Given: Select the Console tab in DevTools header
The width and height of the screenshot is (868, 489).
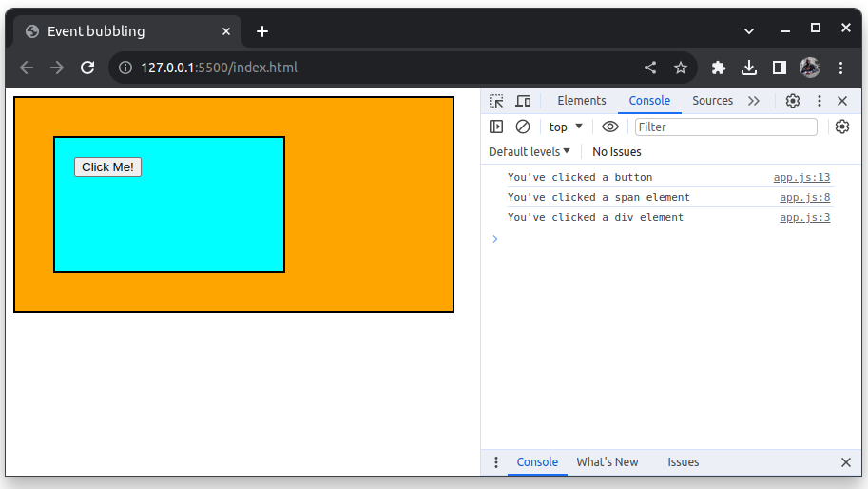Looking at the screenshot, I should 649,101.
